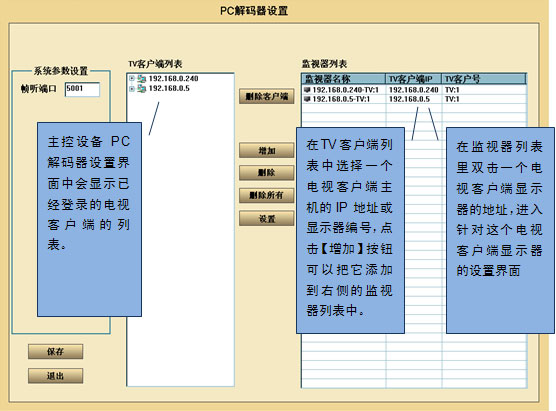Screen dimensions: 556x411
Task: Click computer icon beside 192.168.0.5 client
Action: coord(141,89)
